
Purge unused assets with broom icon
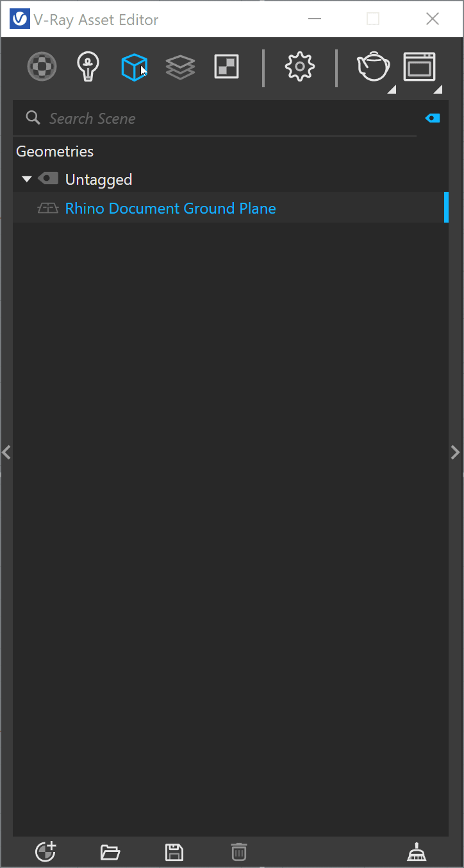tap(417, 853)
